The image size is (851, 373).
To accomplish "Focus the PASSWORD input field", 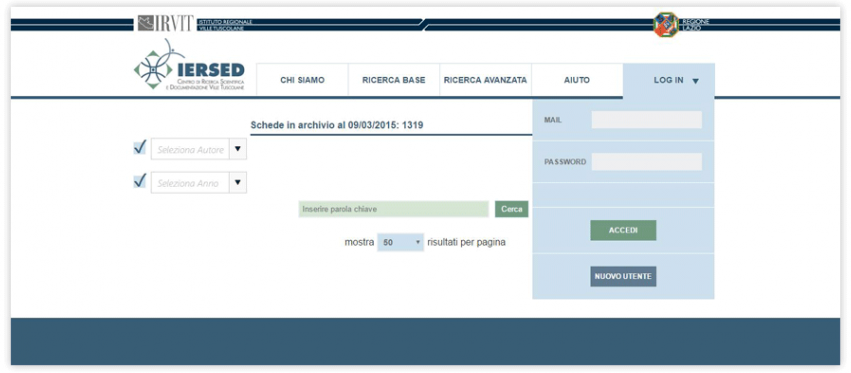I will (x=646, y=162).
